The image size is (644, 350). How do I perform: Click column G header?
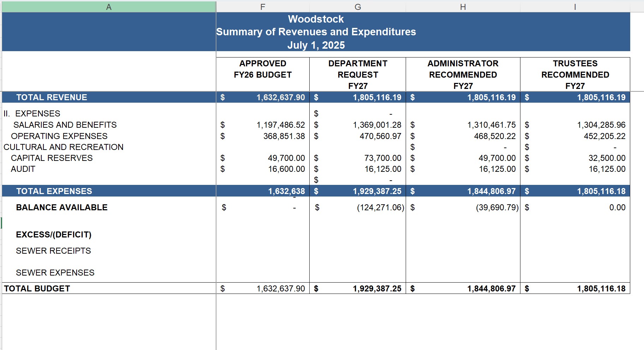(x=357, y=7)
